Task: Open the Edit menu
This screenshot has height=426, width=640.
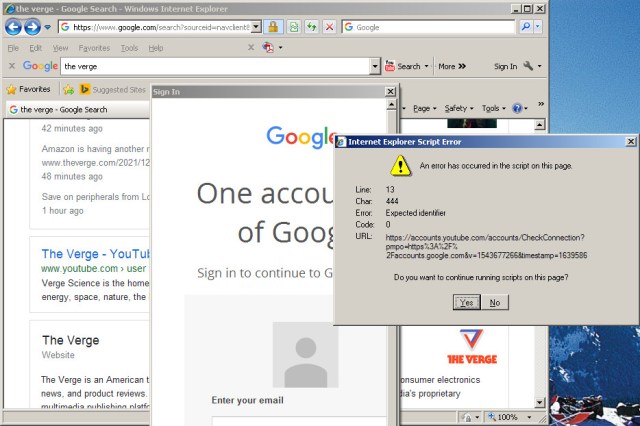Action: (x=36, y=48)
